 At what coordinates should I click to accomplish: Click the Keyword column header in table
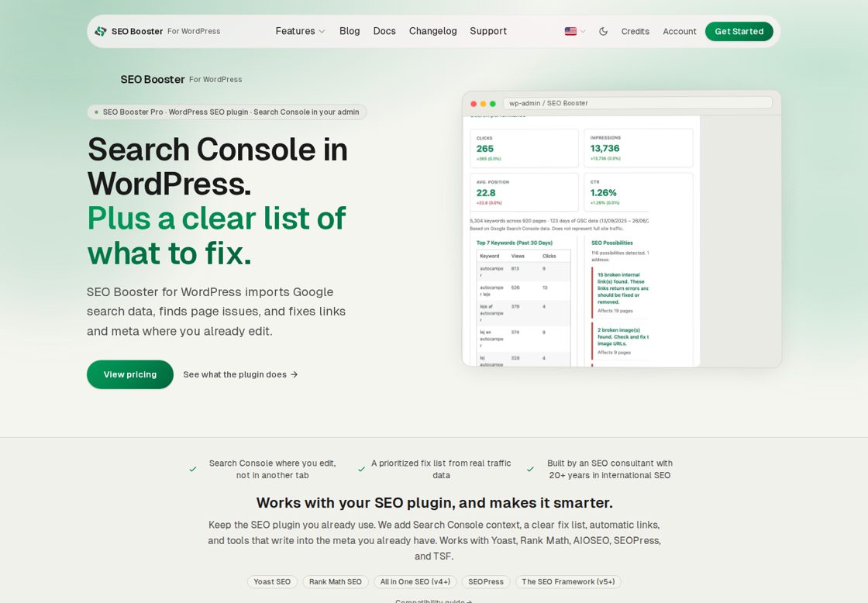click(489, 256)
